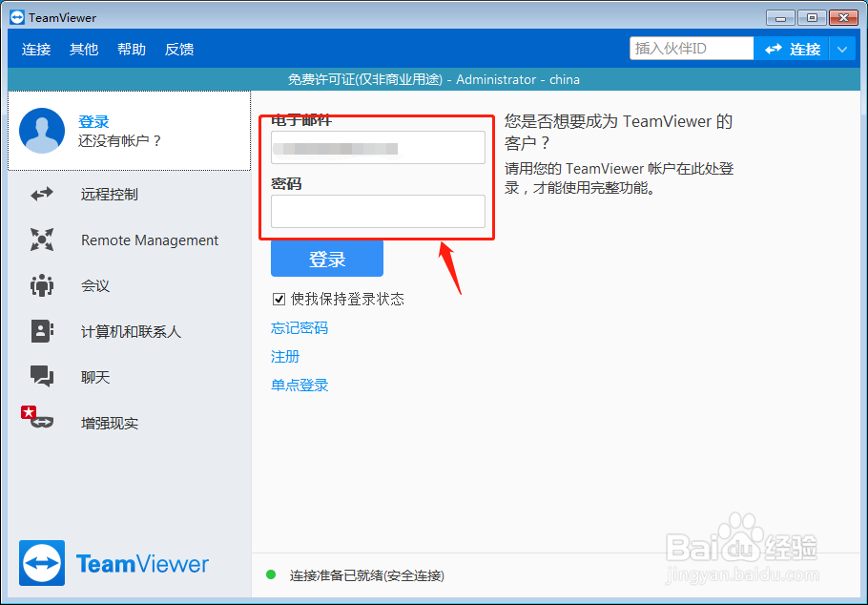Image resolution: width=868 pixels, height=605 pixels.
Task: Click the 登录 link beside the avatar
Action: coord(93,122)
